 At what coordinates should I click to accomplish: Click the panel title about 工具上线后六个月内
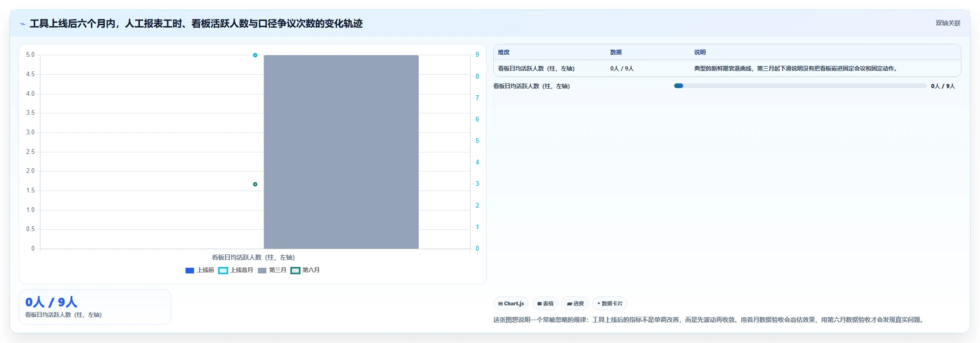(196, 23)
